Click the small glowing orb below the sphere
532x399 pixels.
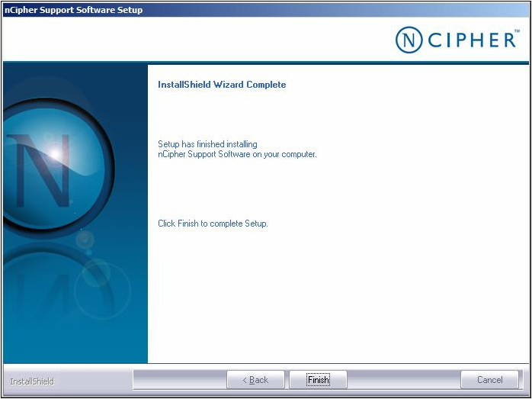coord(85,239)
